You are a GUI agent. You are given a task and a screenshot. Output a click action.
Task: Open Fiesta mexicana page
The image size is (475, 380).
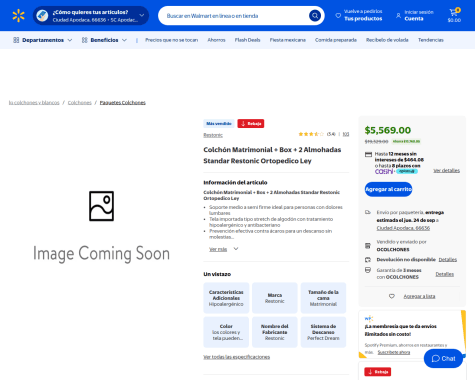point(288,40)
